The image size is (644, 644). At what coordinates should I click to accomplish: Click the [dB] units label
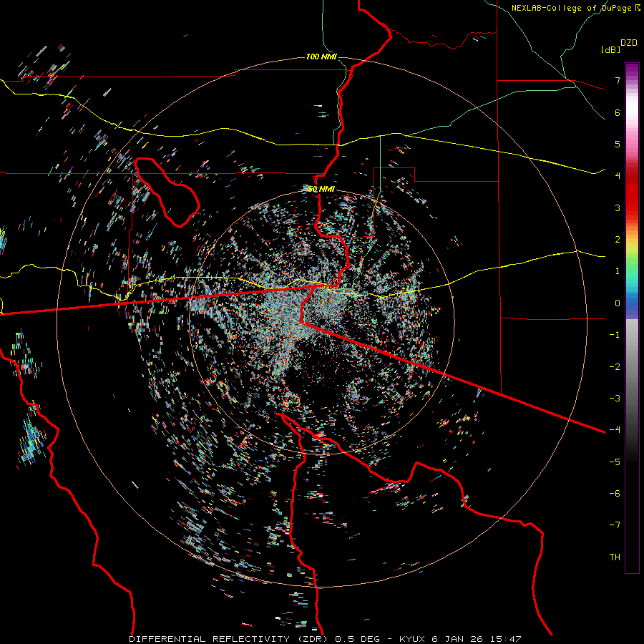(610, 49)
